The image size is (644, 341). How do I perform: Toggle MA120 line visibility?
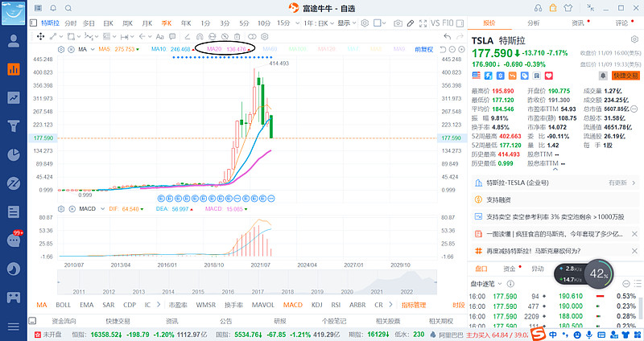[327, 49]
